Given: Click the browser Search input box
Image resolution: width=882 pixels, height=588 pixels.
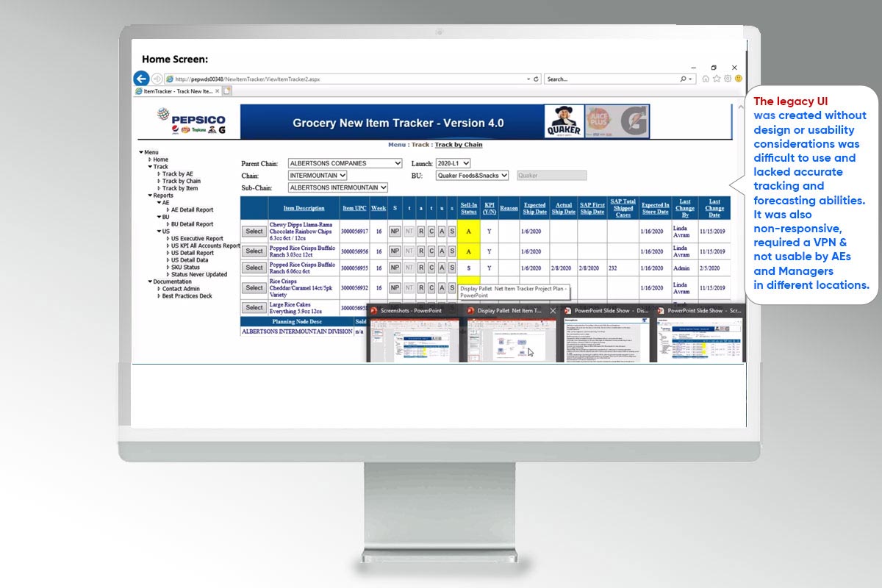Looking at the screenshot, I should [x=611, y=79].
